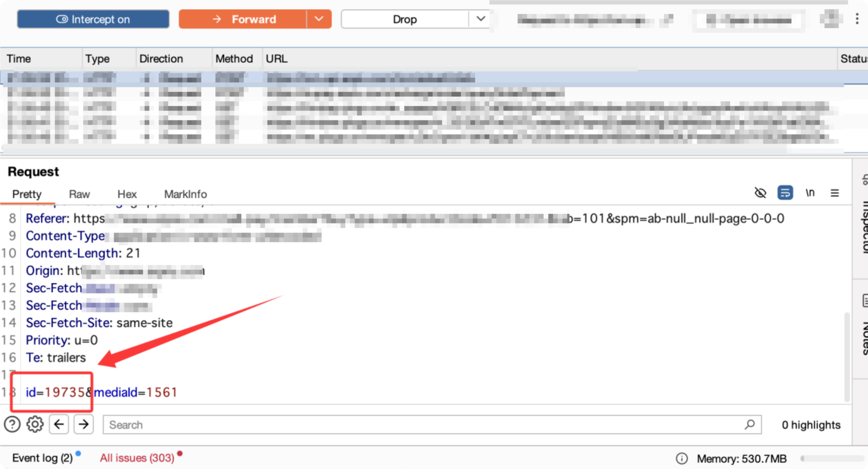The width and height of the screenshot is (868, 469).
Task: Open the three-dot options menu
Action: 857,19
